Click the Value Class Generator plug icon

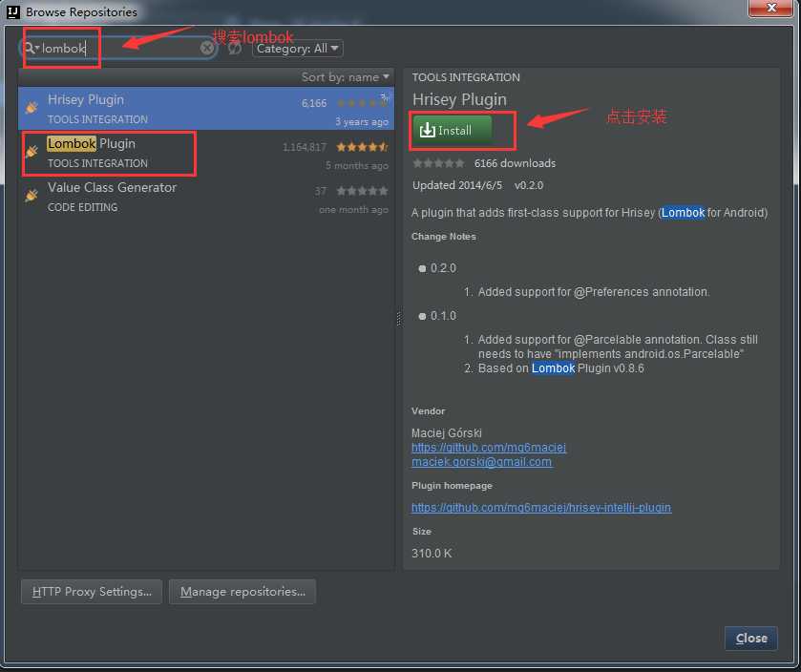(x=32, y=196)
